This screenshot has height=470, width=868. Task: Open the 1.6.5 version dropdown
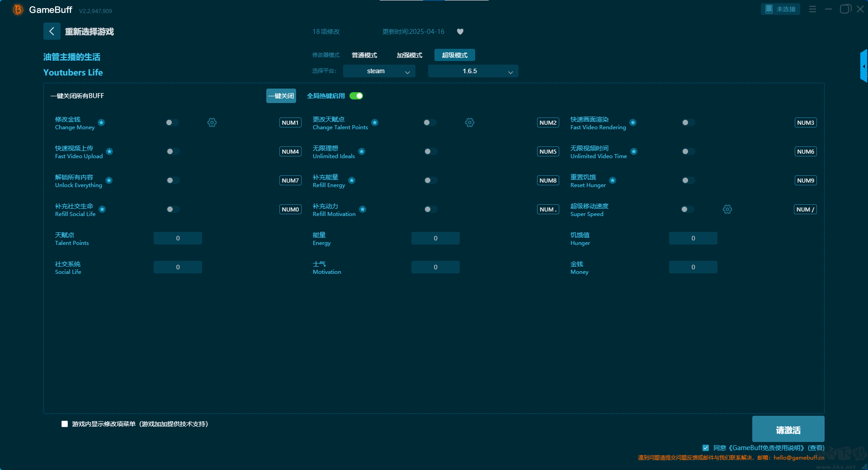tap(473, 71)
